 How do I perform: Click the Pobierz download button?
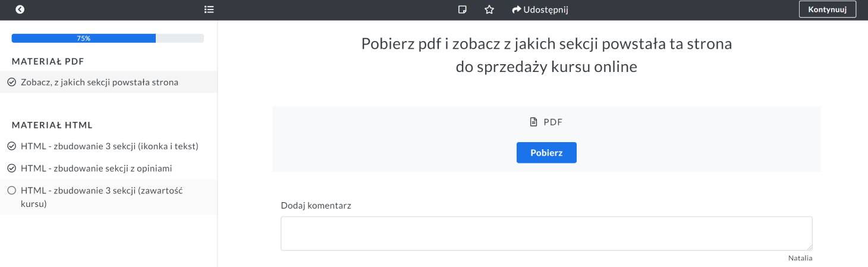(546, 152)
